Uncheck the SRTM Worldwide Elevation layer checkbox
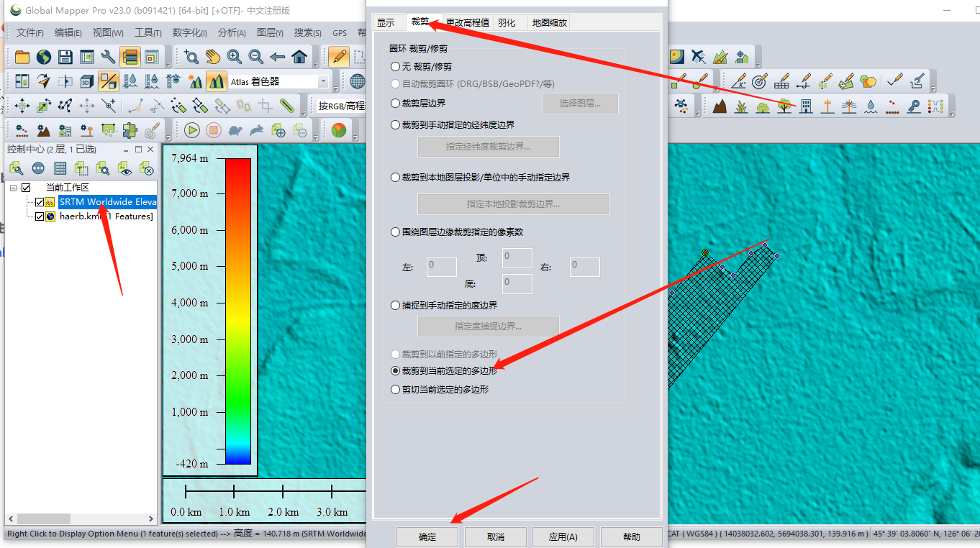This screenshot has height=548, width=980. coord(40,202)
